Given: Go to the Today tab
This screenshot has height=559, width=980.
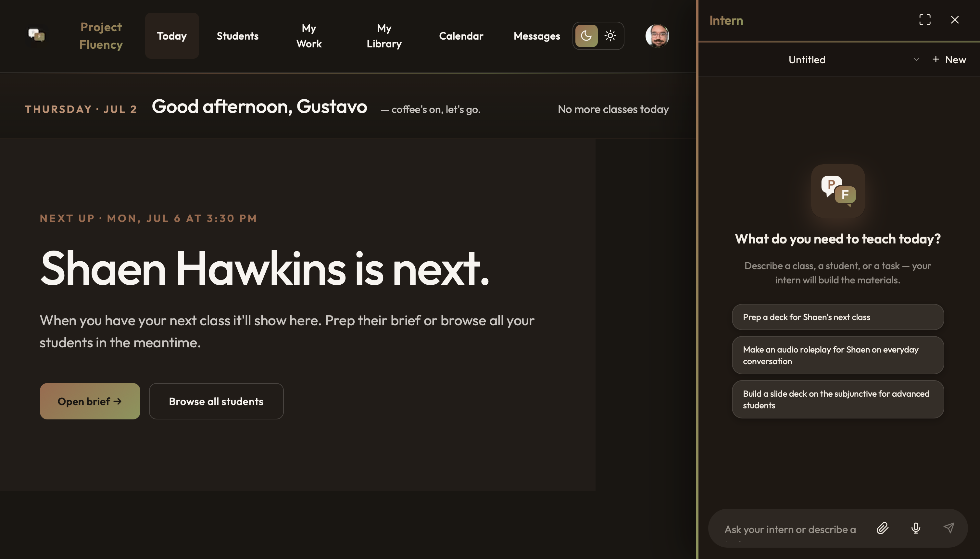Looking at the screenshot, I should coord(172,36).
